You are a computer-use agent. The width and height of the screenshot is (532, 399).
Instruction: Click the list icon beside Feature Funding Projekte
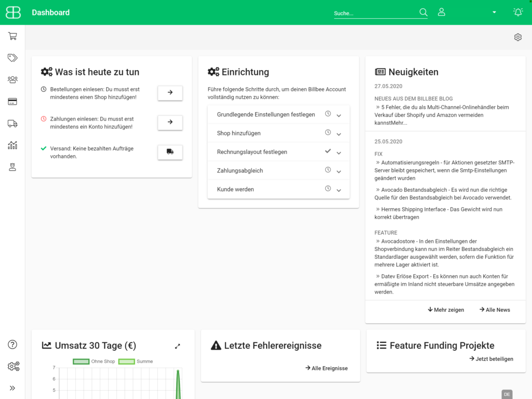pyautogui.click(x=381, y=345)
